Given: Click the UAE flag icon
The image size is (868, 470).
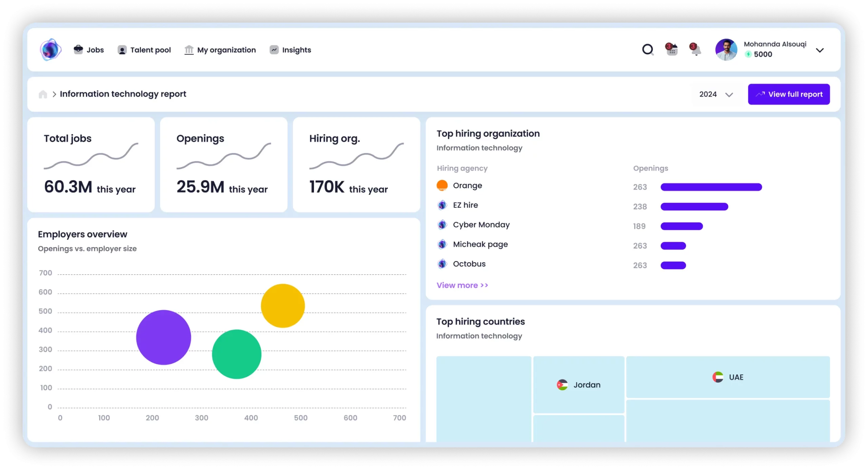Looking at the screenshot, I should tap(717, 377).
